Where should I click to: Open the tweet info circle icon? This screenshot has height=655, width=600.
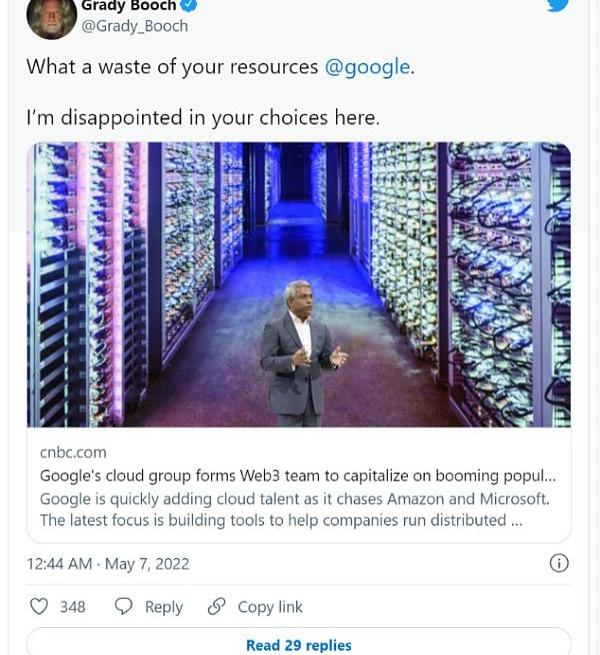[x=559, y=563]
